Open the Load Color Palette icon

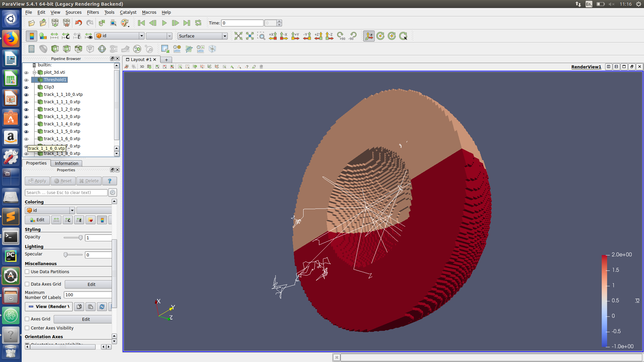tap(125, 23)
